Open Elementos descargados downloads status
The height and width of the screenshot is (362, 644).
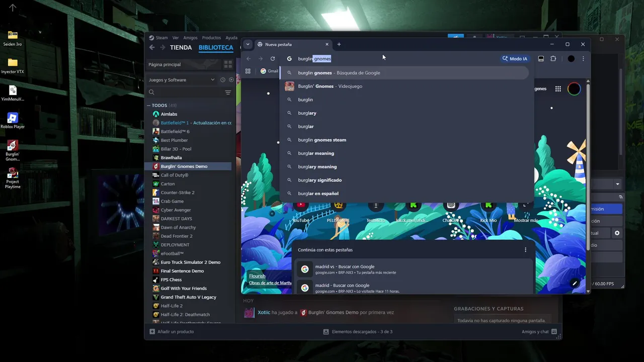(358, 332)
